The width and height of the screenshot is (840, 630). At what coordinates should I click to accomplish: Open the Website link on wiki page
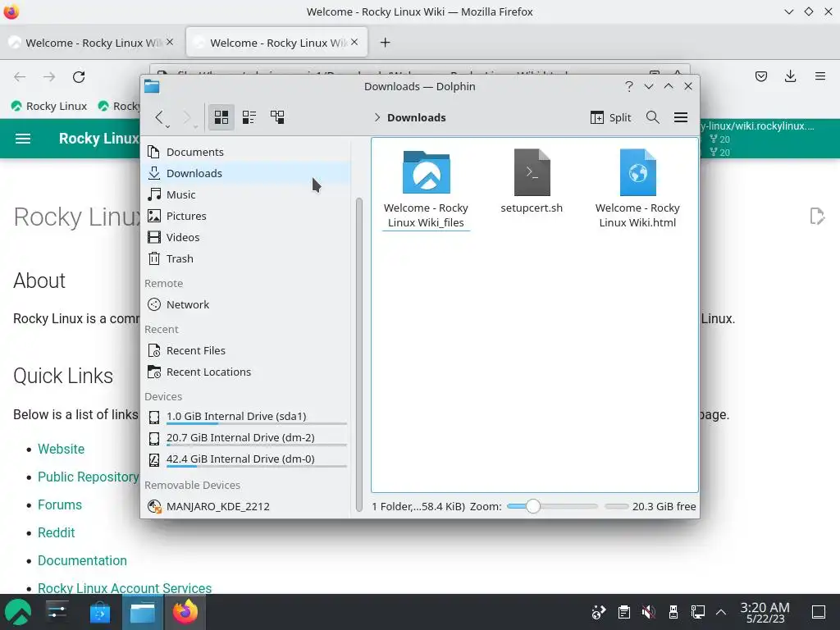61,449
